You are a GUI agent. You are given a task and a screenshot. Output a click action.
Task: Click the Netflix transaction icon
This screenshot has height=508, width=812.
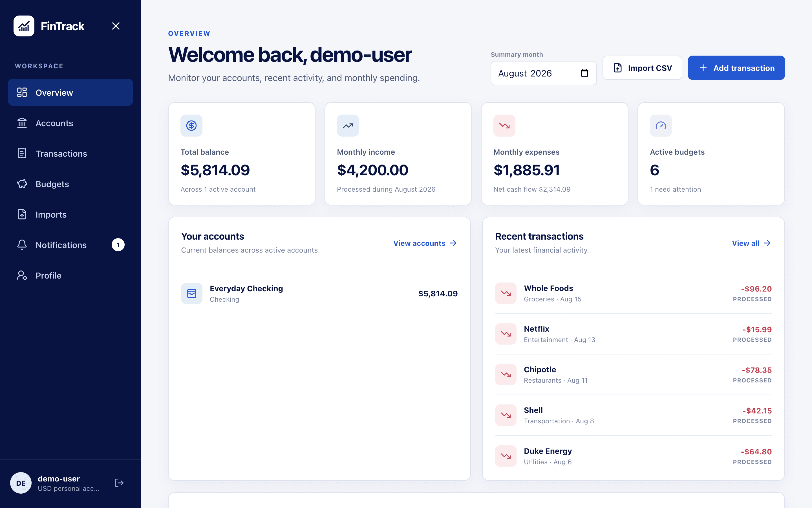pyautogui.click(x=506, y=334)
